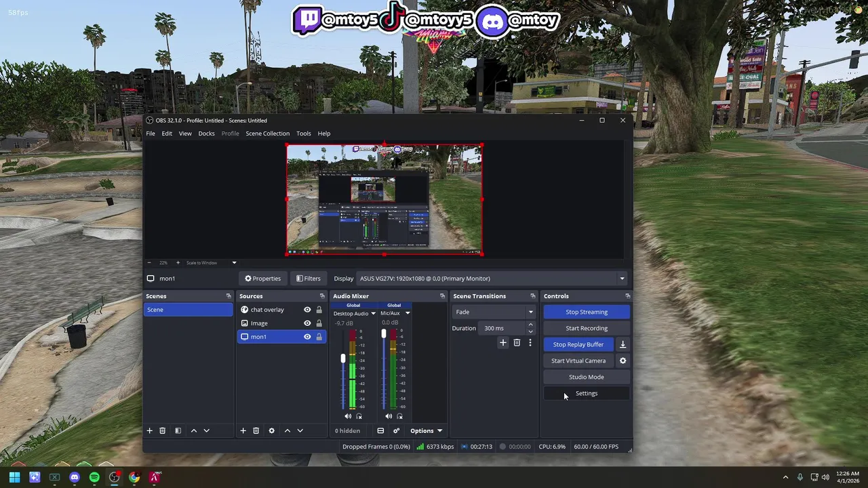Adjust Mic/Aux volume slider handle
This screenshot has width=868, height=488.
pyautogui.click(x=384, y=333)
